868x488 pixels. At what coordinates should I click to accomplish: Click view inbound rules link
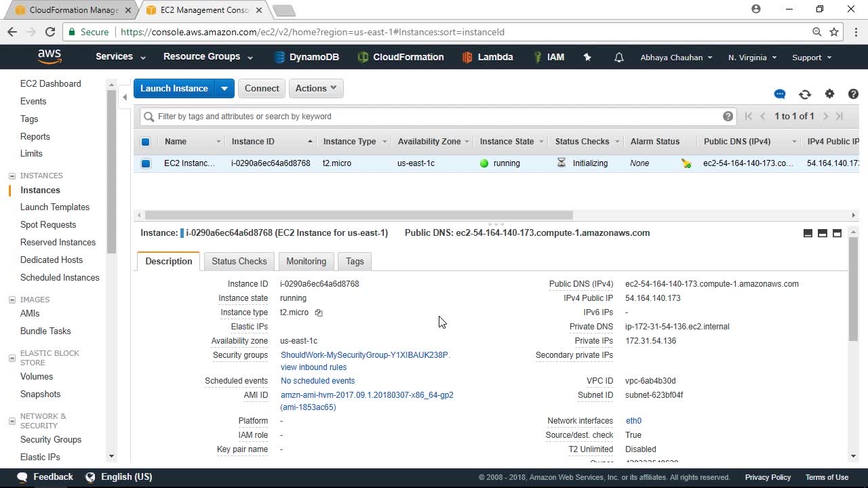click(x=313, y=367)
